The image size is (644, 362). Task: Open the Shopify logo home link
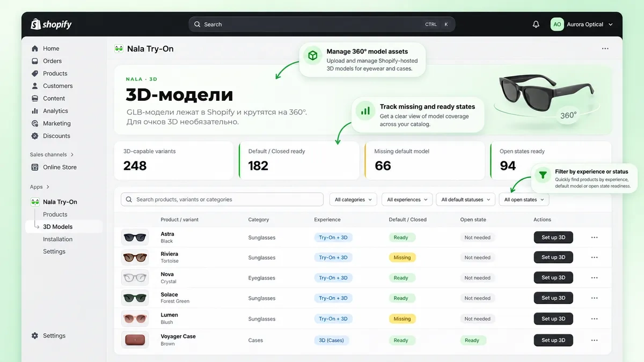pyautogui.click(x=52, y=24)
